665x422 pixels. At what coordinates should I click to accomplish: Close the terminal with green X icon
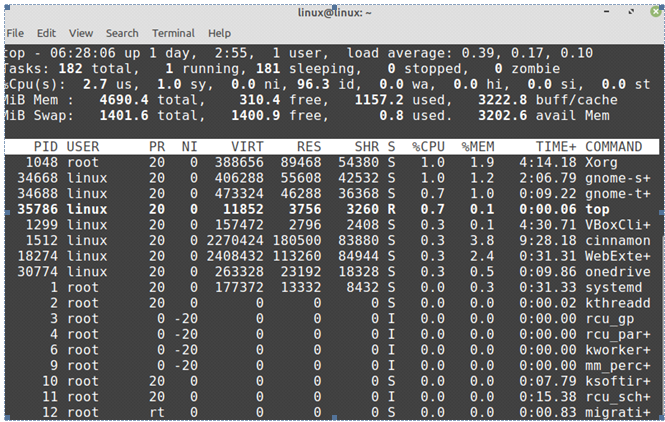click(x=657, y=11)
